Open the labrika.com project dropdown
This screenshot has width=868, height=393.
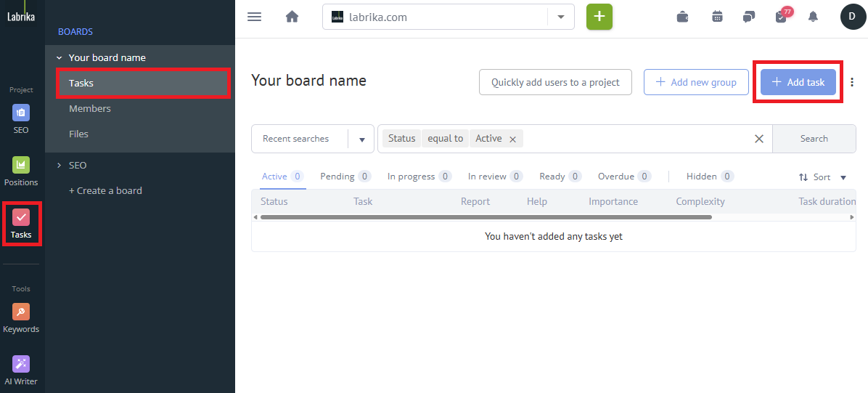tap(560, 17)
